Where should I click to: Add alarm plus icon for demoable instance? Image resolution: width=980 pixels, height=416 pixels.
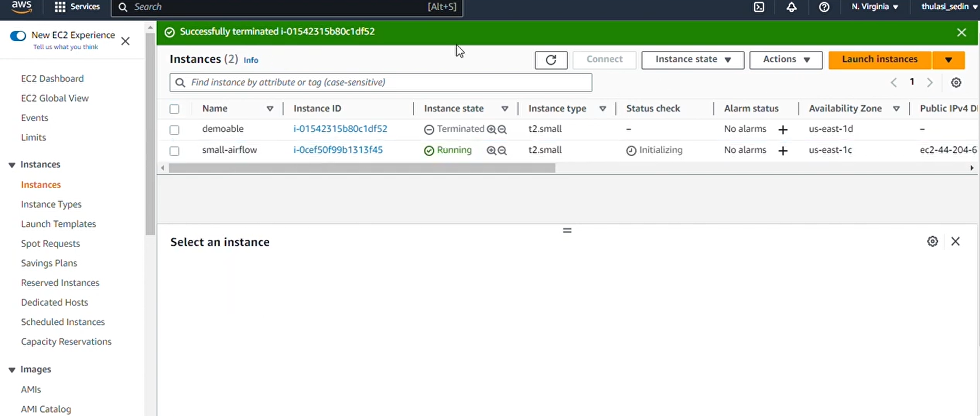[x=782, y=129]
